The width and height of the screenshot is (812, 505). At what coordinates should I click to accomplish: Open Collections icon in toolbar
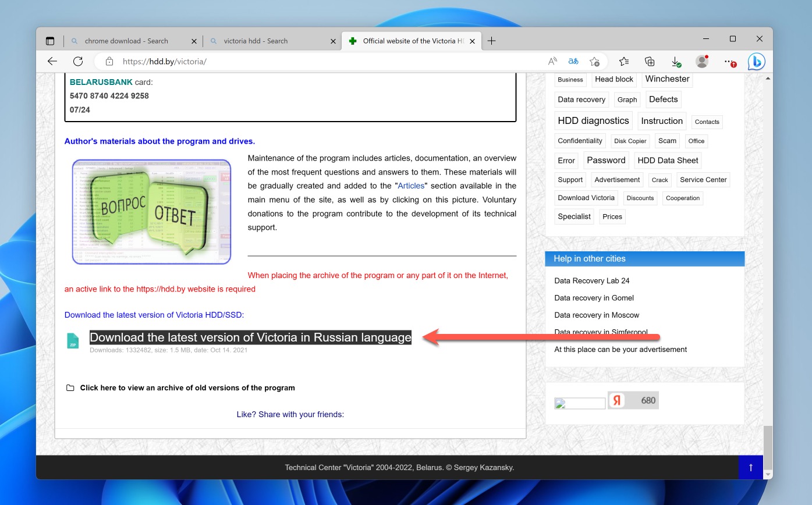(x=650, y=61)
